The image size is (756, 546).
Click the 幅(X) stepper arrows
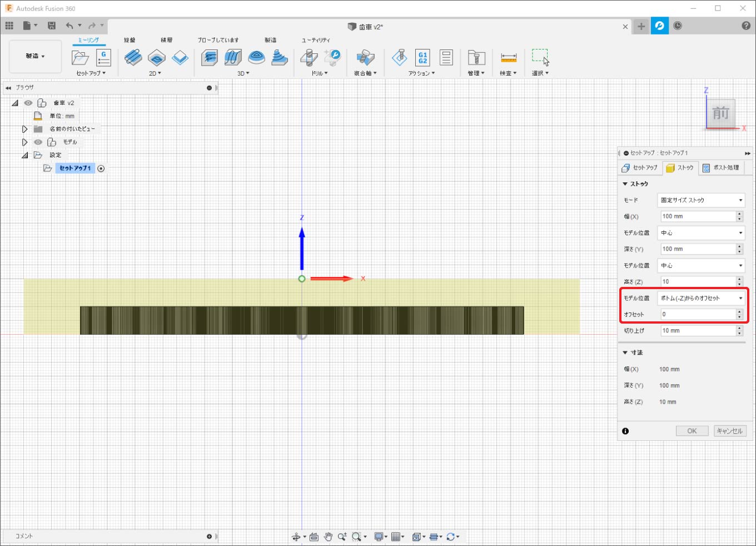pyautogui.click(x=739, y=216)
